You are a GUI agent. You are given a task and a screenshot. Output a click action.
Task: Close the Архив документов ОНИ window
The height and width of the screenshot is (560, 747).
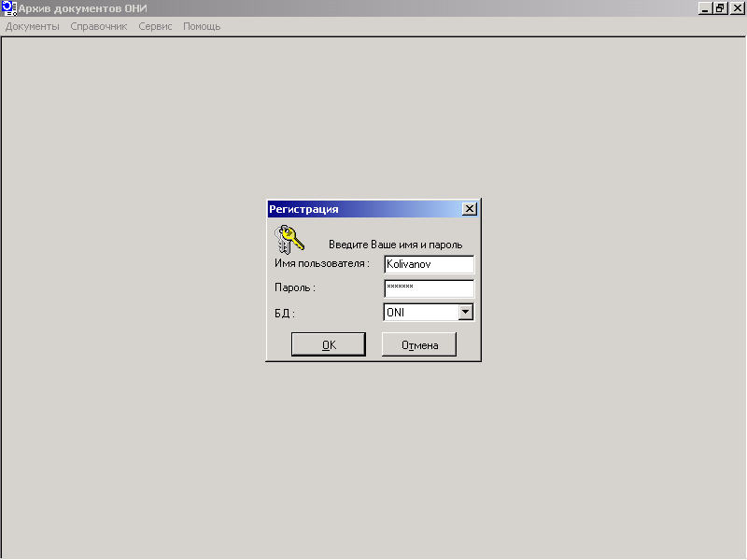coord(738,8)
